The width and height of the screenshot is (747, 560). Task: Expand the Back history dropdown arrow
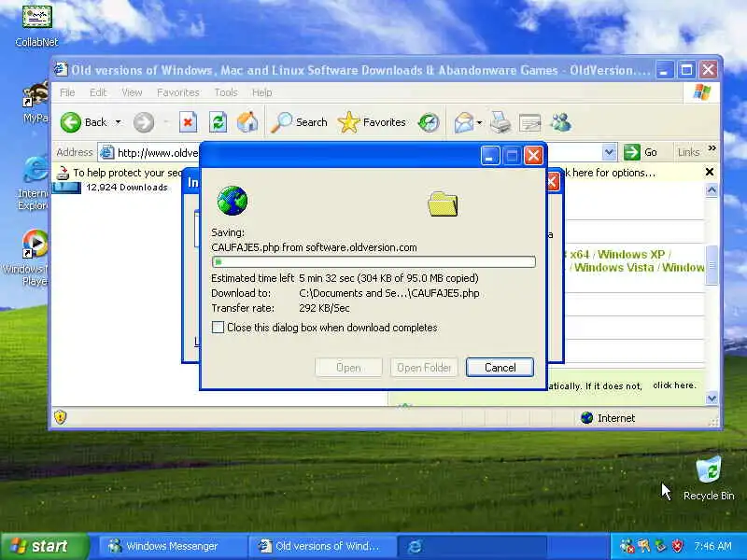pyautogui.click(x=119, y=122)
